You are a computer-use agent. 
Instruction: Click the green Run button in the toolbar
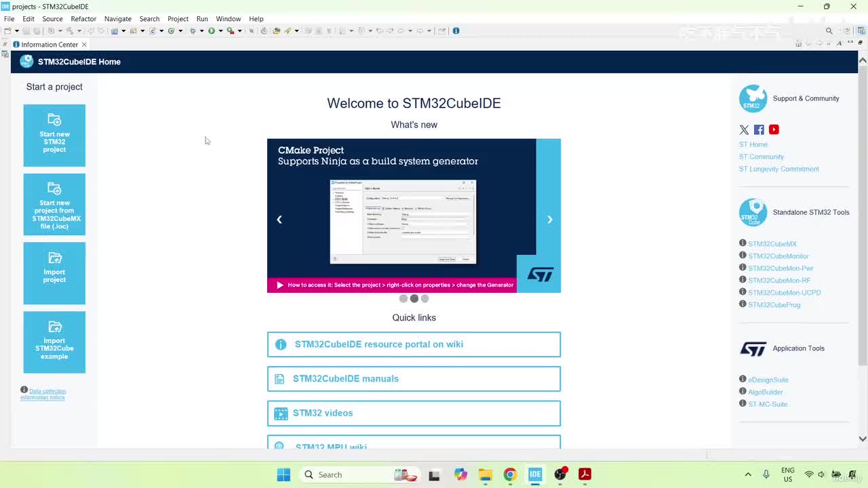[x=212, y=30]
